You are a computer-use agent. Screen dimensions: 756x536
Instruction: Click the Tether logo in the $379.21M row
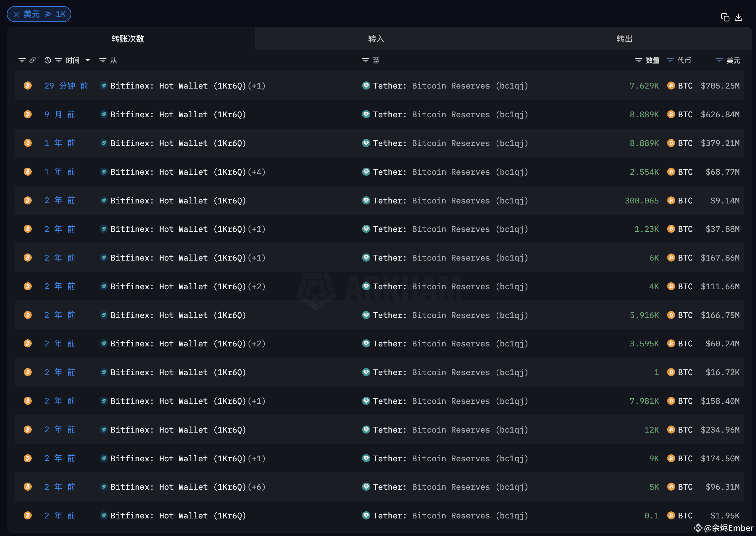point(366,143)
